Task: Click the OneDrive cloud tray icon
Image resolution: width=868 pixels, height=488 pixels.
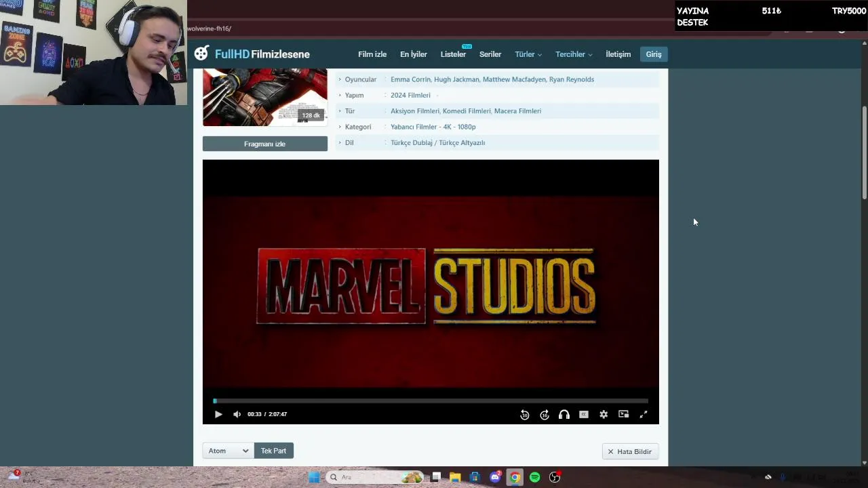Action: pos(768,477)
